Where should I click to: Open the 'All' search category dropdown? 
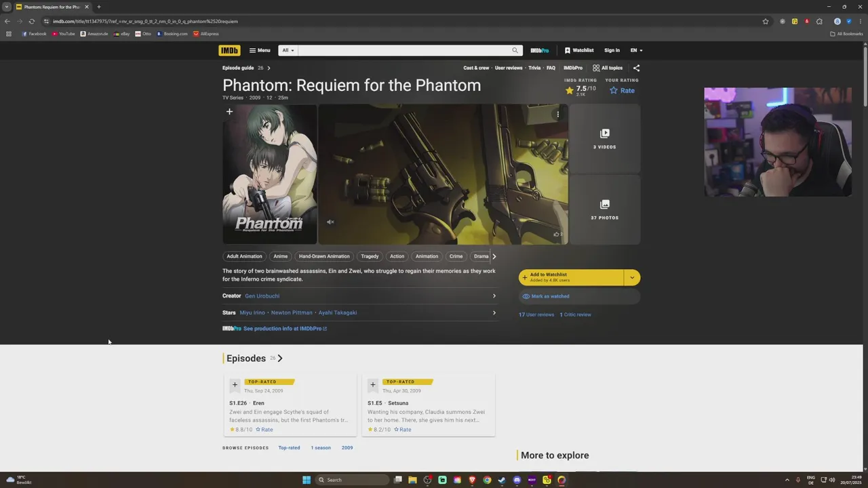coord(288,50)
